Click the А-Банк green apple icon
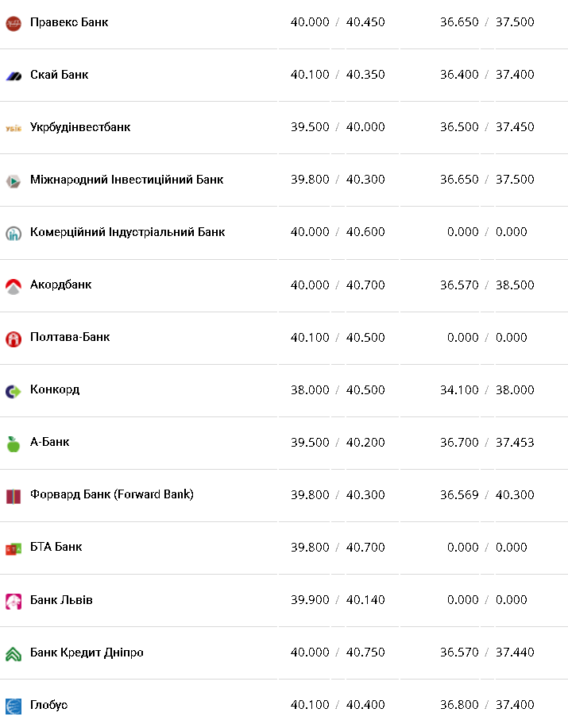The image size is (568, 728). pos(13,443)
